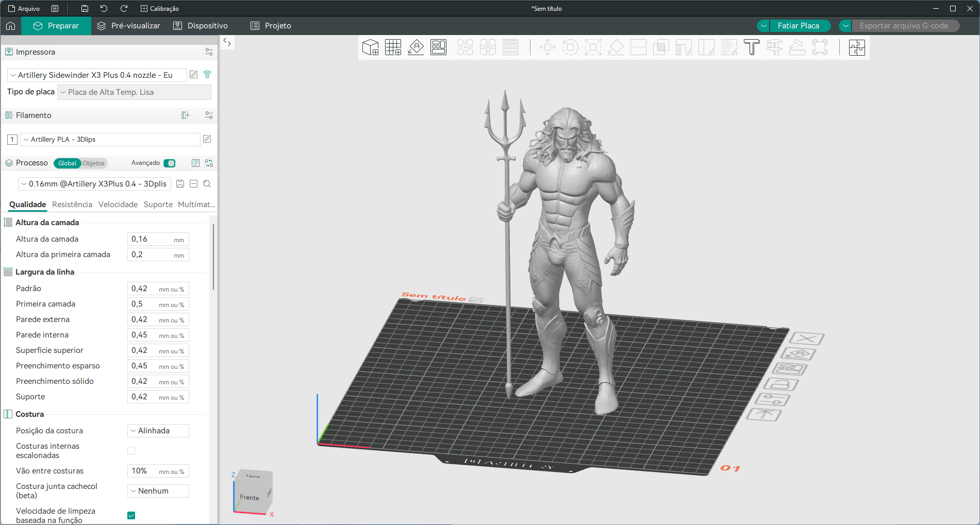Select the Scale tool icon
Image resolution: width=980 pixels, height=525 pixels.
(x=593, y=47)
